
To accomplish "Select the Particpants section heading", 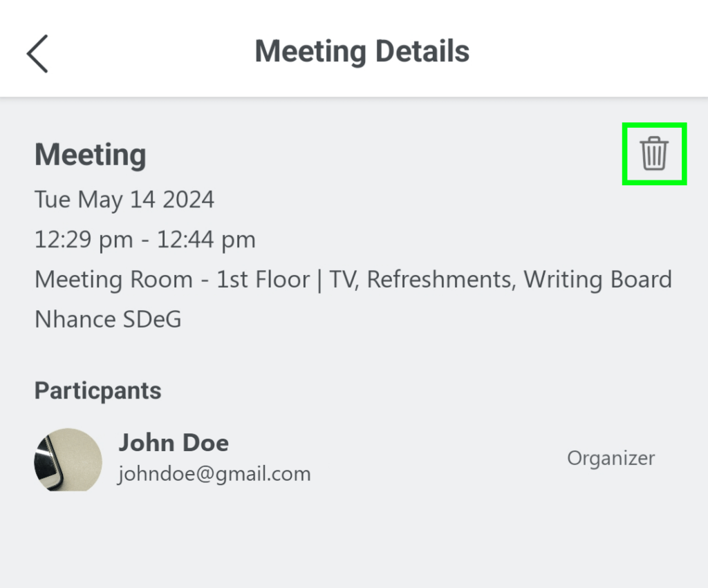I will pos(97,390).
